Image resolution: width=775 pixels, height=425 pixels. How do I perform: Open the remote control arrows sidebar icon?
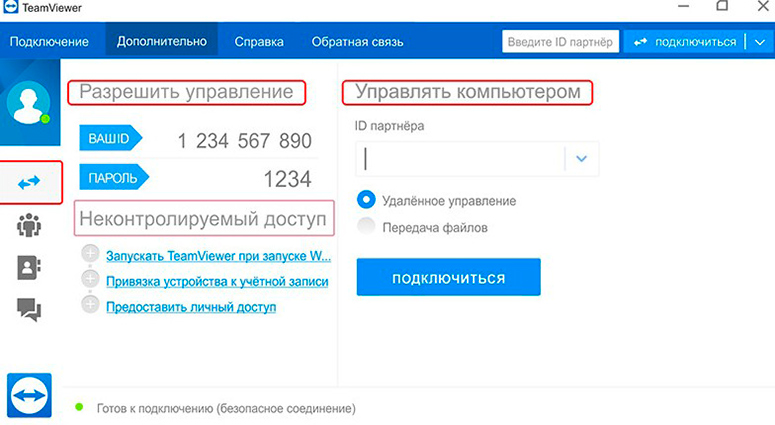[x=29, y=182]
